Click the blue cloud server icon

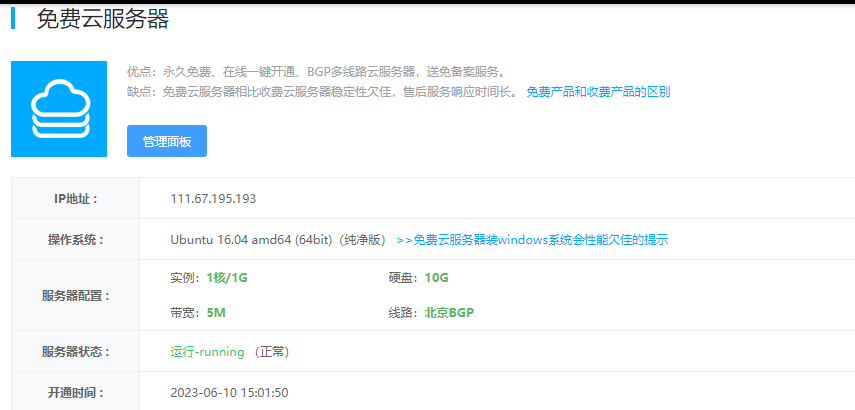tap(59, 109)
